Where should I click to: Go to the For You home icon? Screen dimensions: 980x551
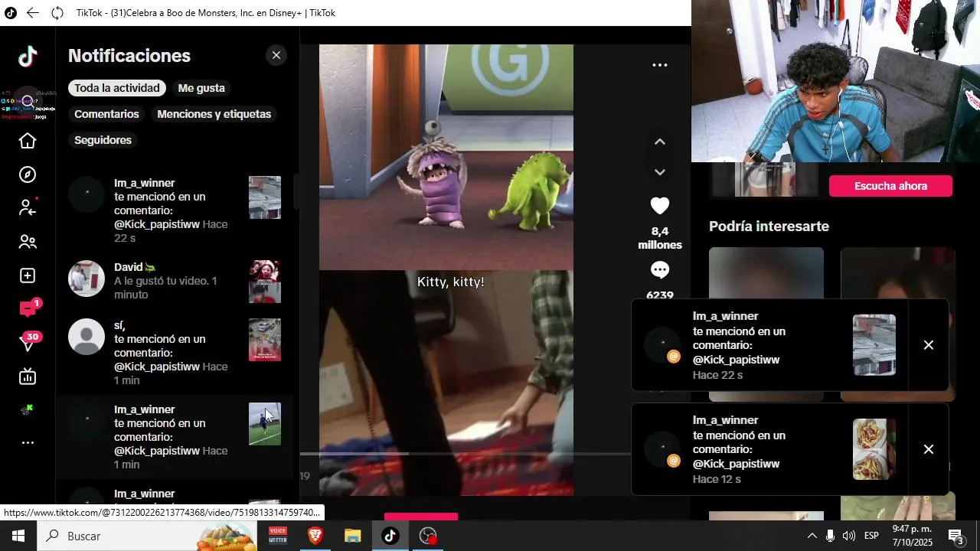[28, 141]
